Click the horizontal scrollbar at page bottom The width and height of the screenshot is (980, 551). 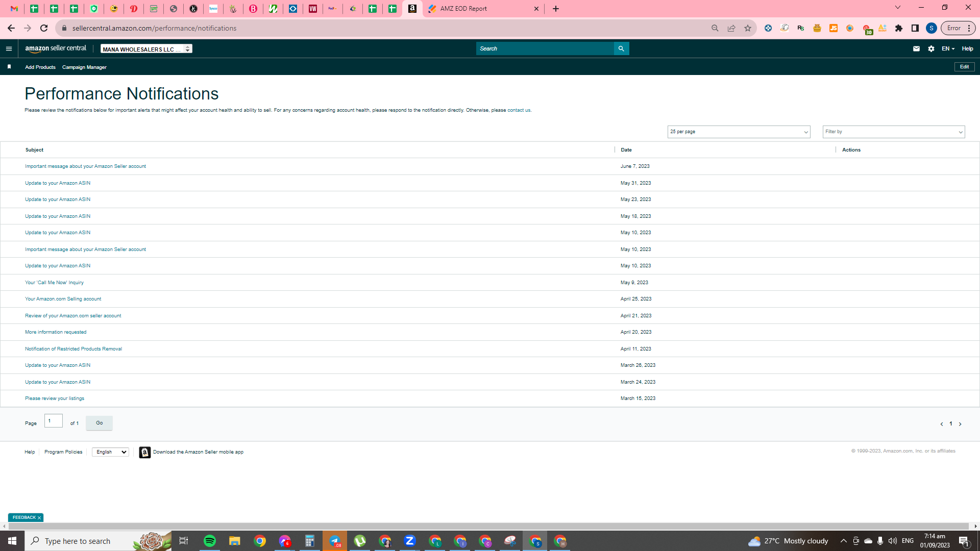(x=489, y=526)
